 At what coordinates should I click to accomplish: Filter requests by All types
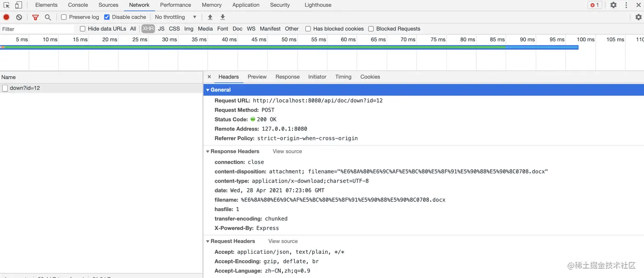(133, 29)
